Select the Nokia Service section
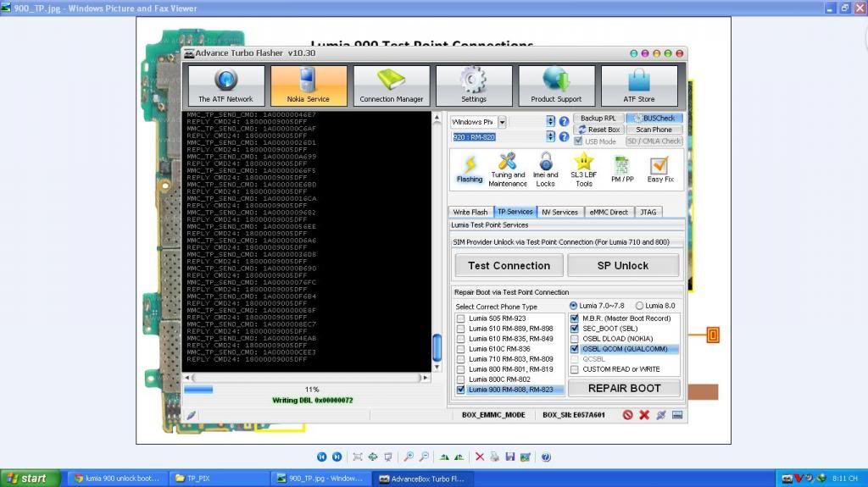Image resolution: width=868 pixels, height=487 pixels. click(x=309, y=86)
